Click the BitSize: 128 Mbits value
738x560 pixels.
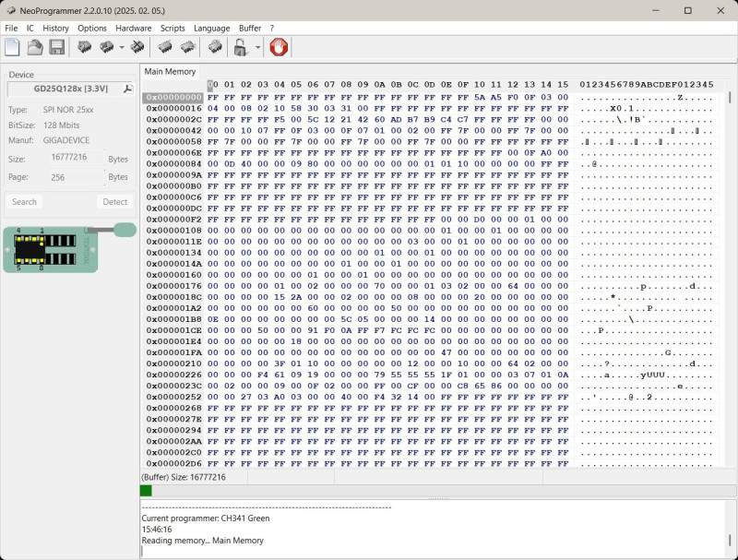61,125
